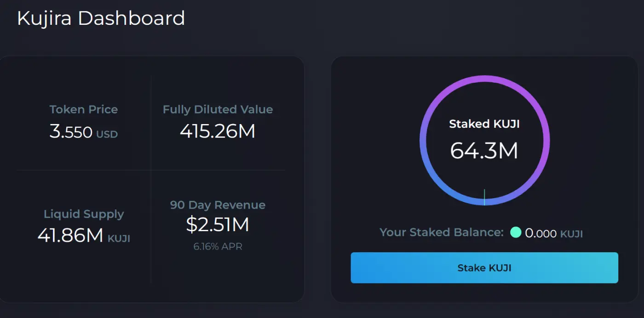Click the KUJI unit beside liquid supply
Screen dimensions: 644x318
[119, 239]
